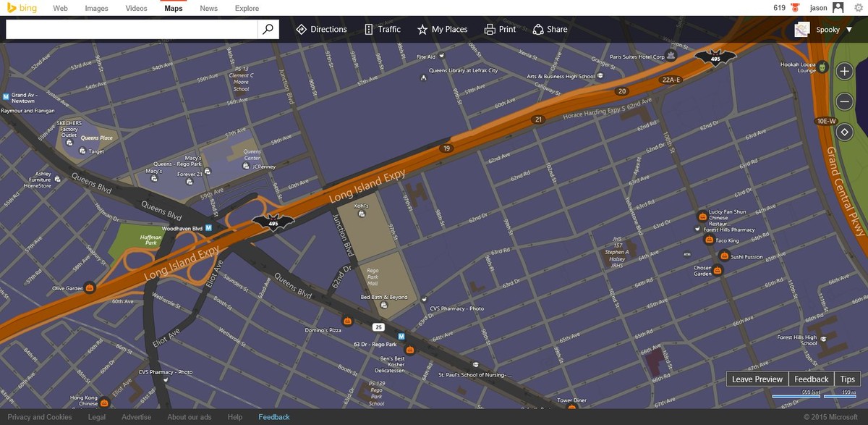The image size is (868, 425).
Task: Zoom out with the minus button
Action: point(844,101)
